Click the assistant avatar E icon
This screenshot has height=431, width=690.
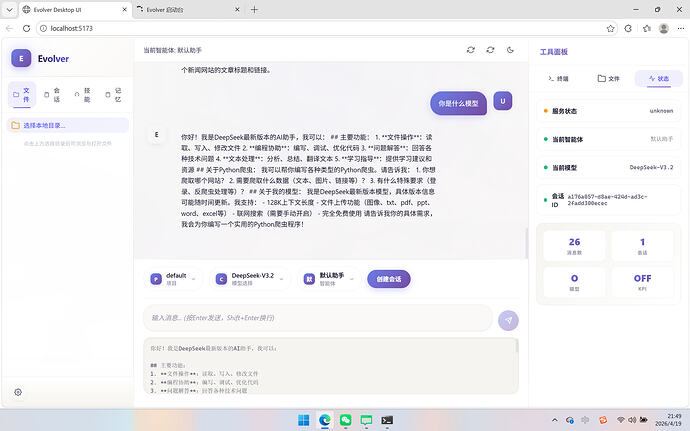[156, 134]
